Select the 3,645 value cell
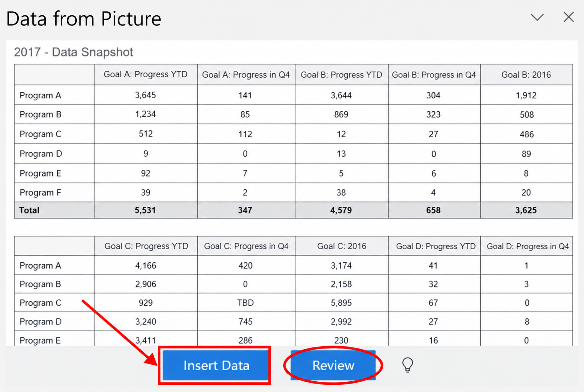The height and width of the screenshot is (392, 584). click(x=145, y=95)
